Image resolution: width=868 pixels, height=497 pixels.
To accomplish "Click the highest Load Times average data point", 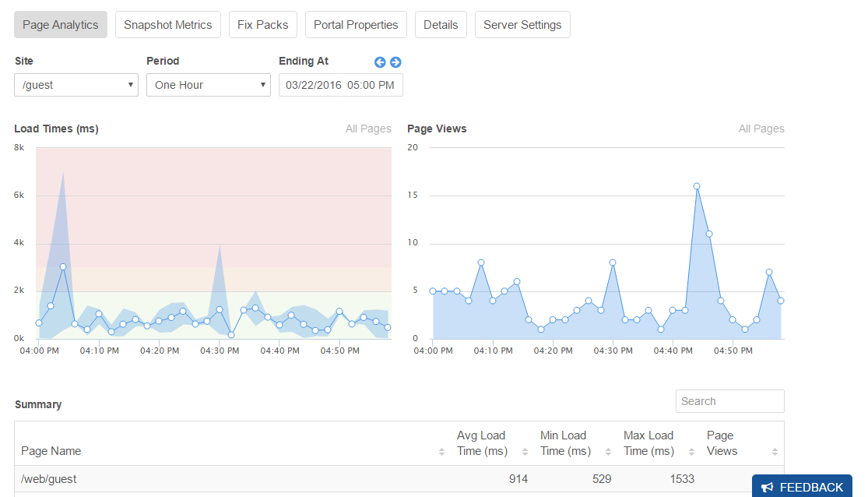I will point(63,266).
